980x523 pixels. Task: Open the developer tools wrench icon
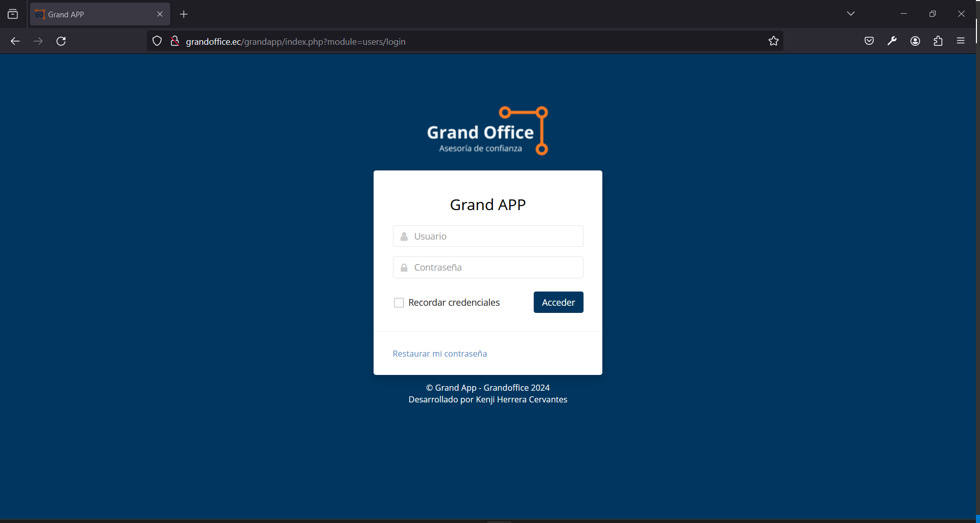tap(892, 41)
